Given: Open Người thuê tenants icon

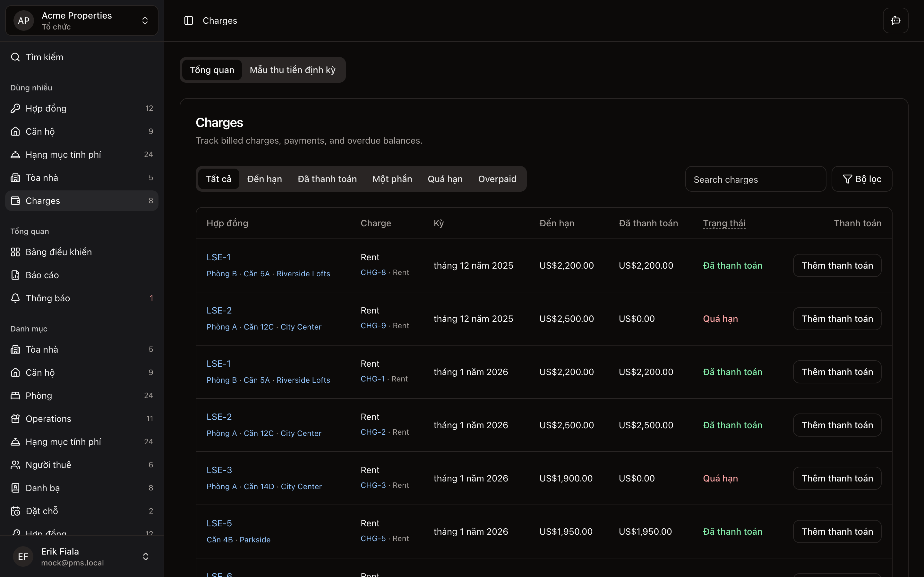Looking at the screenshot, I should point(15,465).
